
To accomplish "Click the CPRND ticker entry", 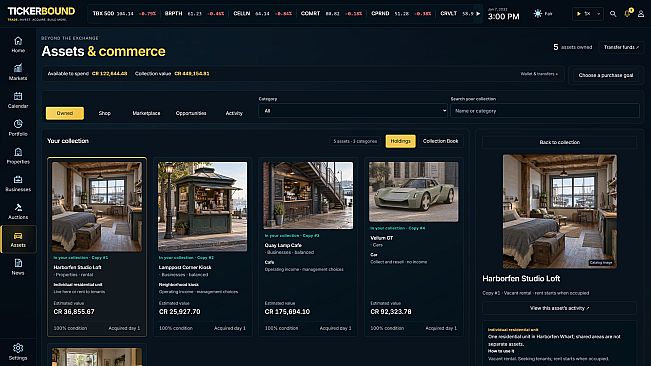I will 401,14.
